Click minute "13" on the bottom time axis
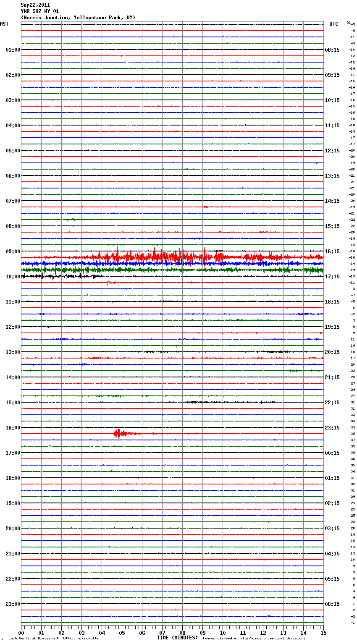The width and height of the screenshot is (357, 644). point(283,633)
